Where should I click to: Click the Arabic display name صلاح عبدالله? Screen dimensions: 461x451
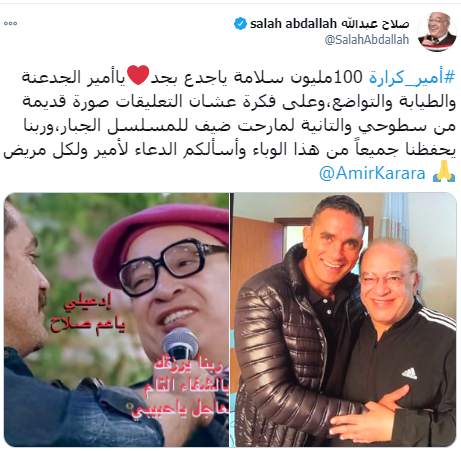[x=374, y=24]
